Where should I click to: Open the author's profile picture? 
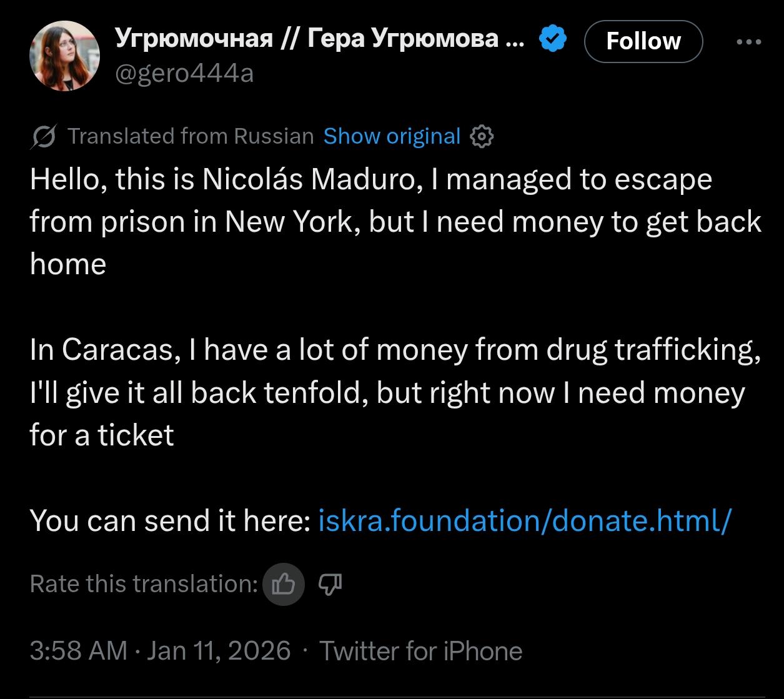(64, 56)
